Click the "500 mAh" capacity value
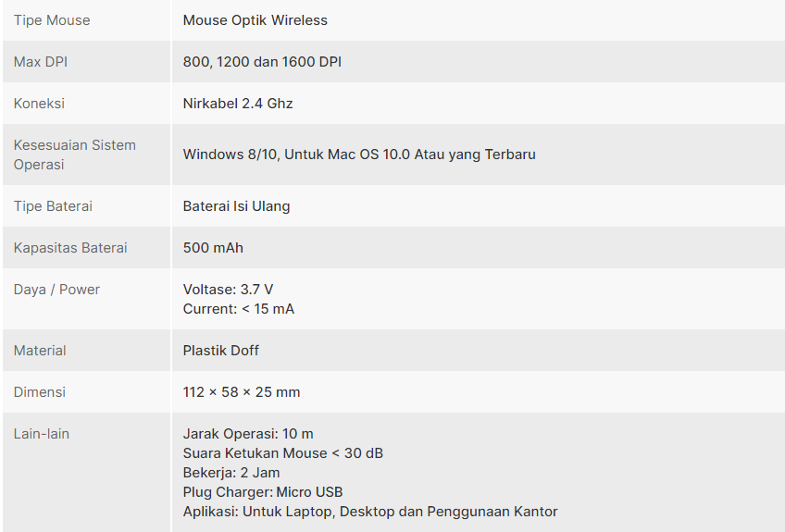Viewport: 785px width, 532px height. tap(213, 248)
